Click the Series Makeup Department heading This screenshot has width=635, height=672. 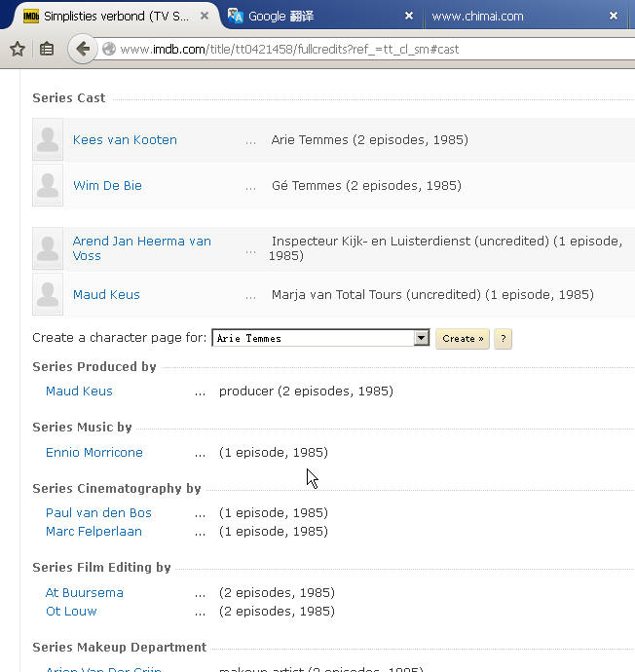click(120, 647)
